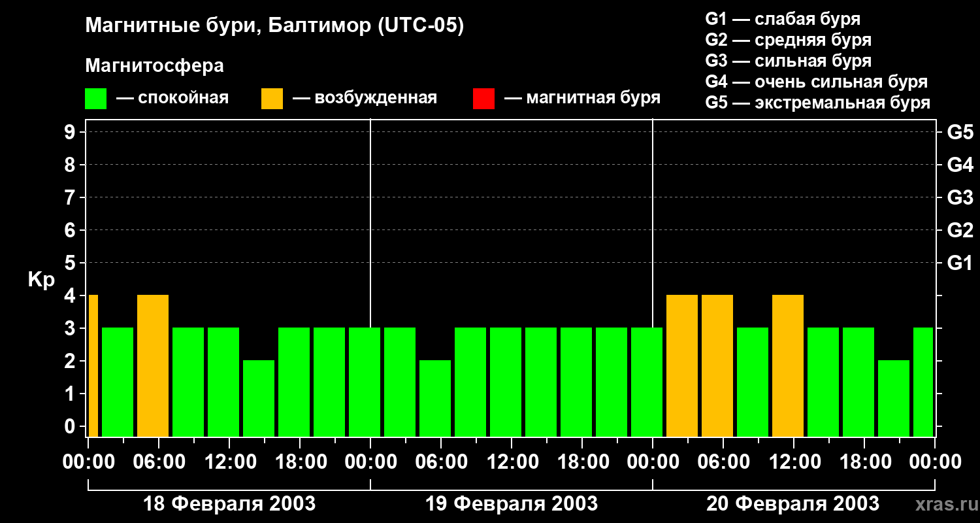Click the orange 'возбужденная' legend swatch
Viewport: 980px width, 523px height.
click(272, 99)
